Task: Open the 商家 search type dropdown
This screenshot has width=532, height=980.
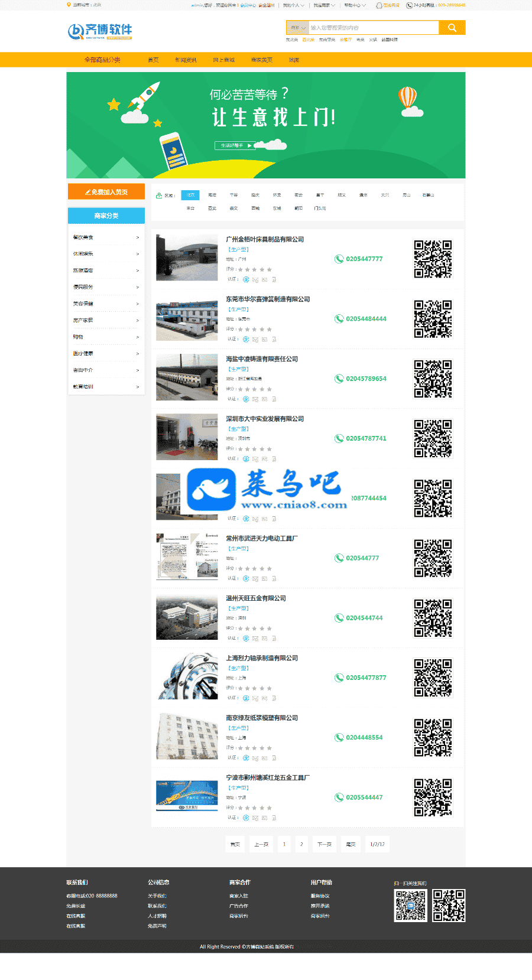Action: 297,28
